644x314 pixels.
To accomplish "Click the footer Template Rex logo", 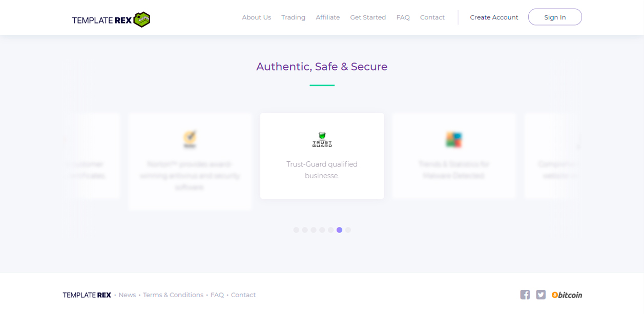I will point(87,295).
